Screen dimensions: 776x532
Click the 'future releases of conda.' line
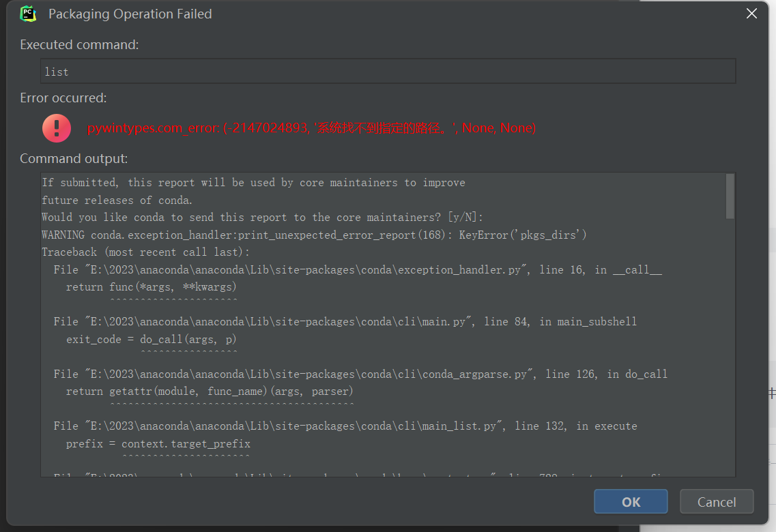click(x=117, y=201)
